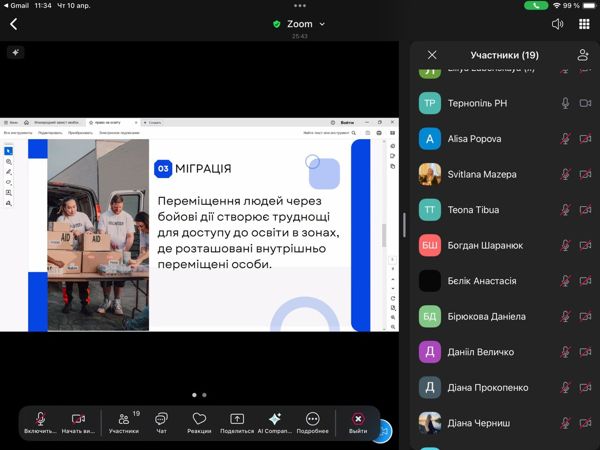Image resolution: width=600 pixels, height=450 pixels.
Task: Open AI Companion in the toolbar
Action: pos(275,423)
